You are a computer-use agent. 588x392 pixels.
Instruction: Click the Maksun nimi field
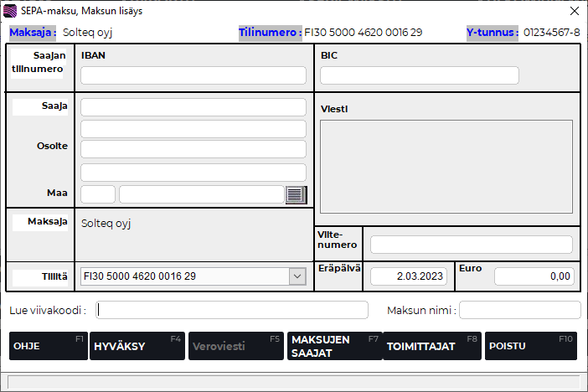pyautogui.click(x=519, y=310)
